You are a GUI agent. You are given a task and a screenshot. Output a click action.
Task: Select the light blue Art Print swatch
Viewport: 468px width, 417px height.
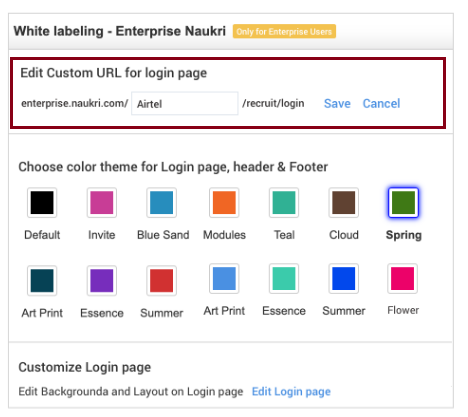[x=224, y=278]
